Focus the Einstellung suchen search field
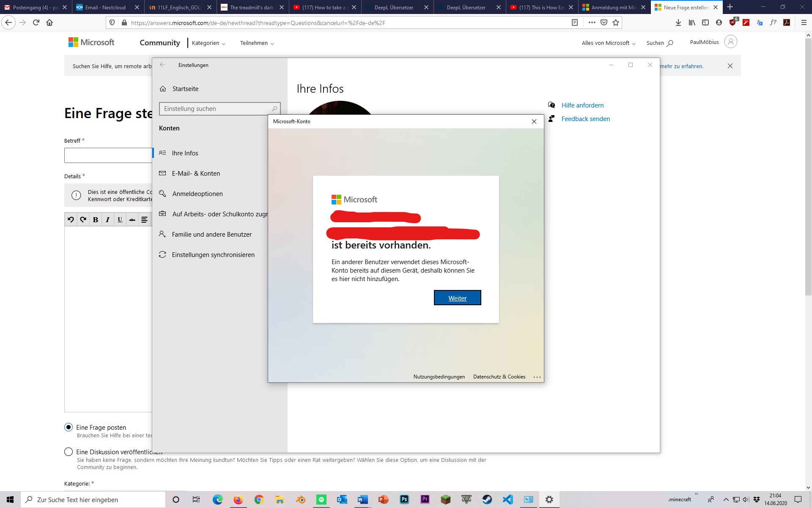This screenshot has height=508, width=812. pyautogui.click(x=219, y=109)
